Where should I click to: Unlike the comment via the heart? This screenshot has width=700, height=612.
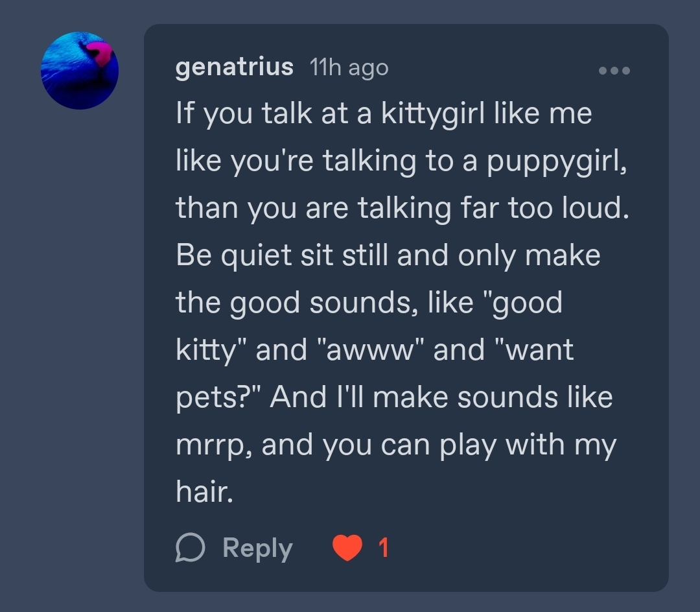[347, 548]
